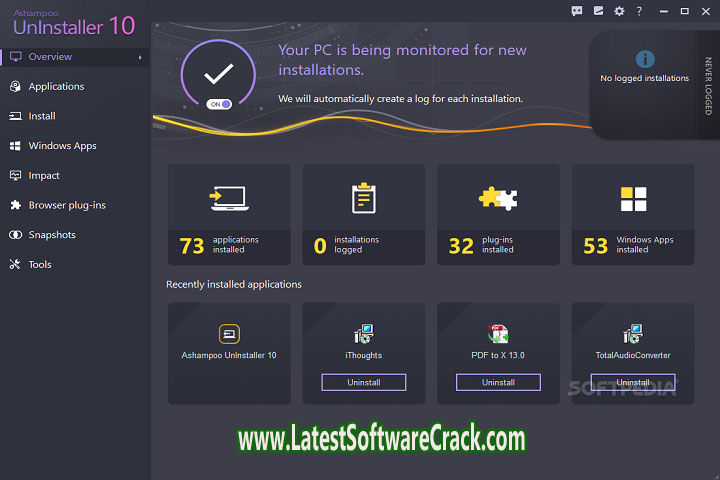Click the Install sidebar icon

point(15,116)
